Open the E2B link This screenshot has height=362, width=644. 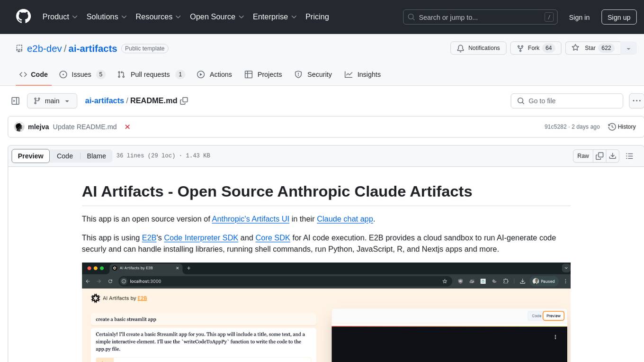pyautogui.click(x=149, y=238)
